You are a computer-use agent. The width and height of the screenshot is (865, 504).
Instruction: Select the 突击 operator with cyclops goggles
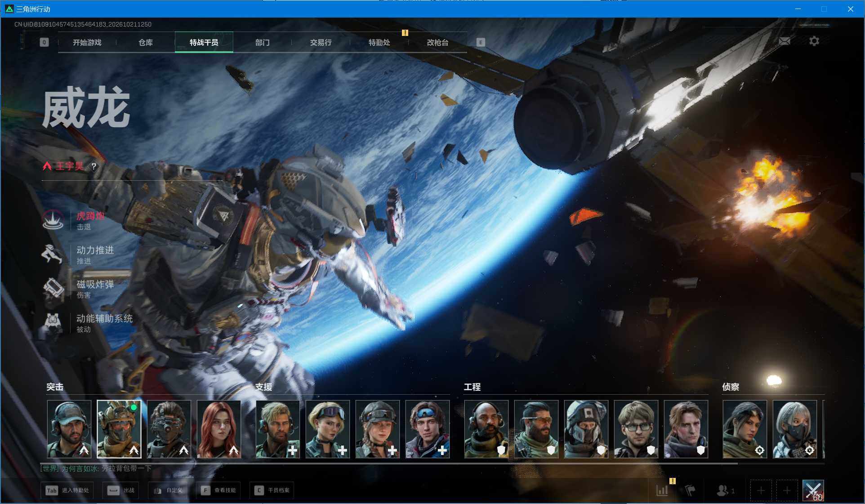click(x=169, y=429)
